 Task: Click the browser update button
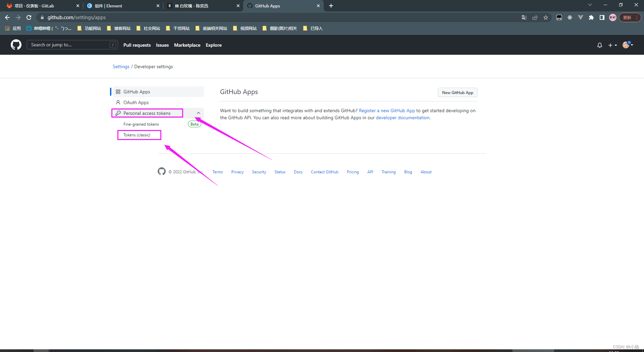630,17
